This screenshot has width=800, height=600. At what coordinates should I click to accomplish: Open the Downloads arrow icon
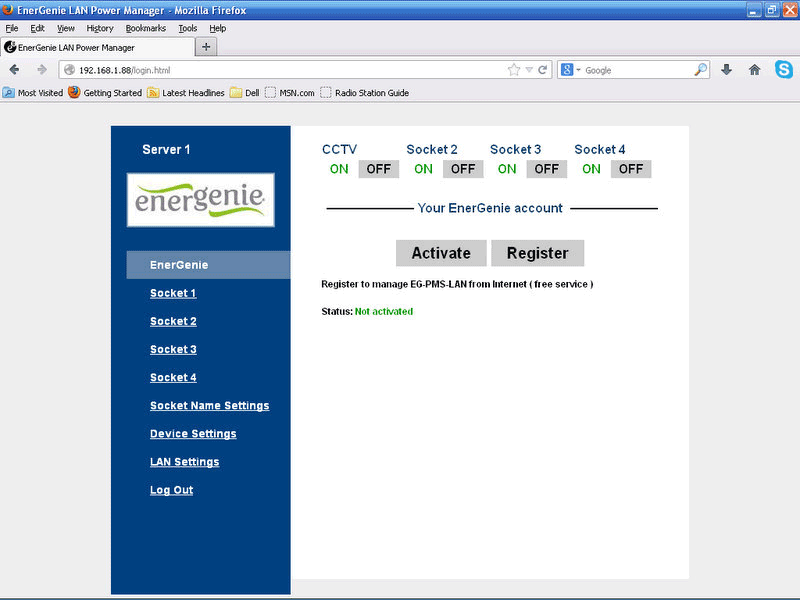pyautogui.click(x=727, y=70)
